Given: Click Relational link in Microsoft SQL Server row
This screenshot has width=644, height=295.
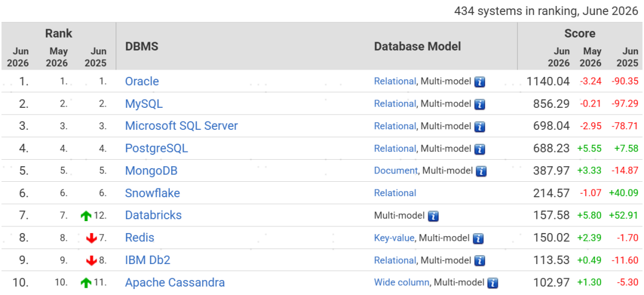Looking at the screenshot, I should tap(395, 126).
